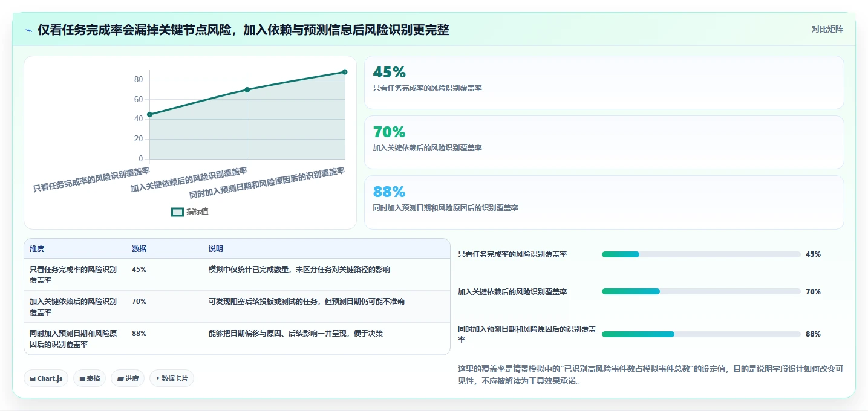Click the chart data point at value 45
This screenshot has width=868, height=411.
[x=149, y=114]
